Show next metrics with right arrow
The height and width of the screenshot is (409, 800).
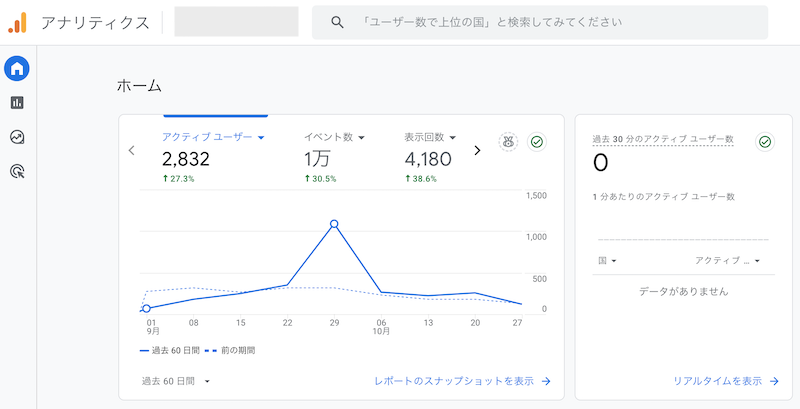(x=477, y=150)
